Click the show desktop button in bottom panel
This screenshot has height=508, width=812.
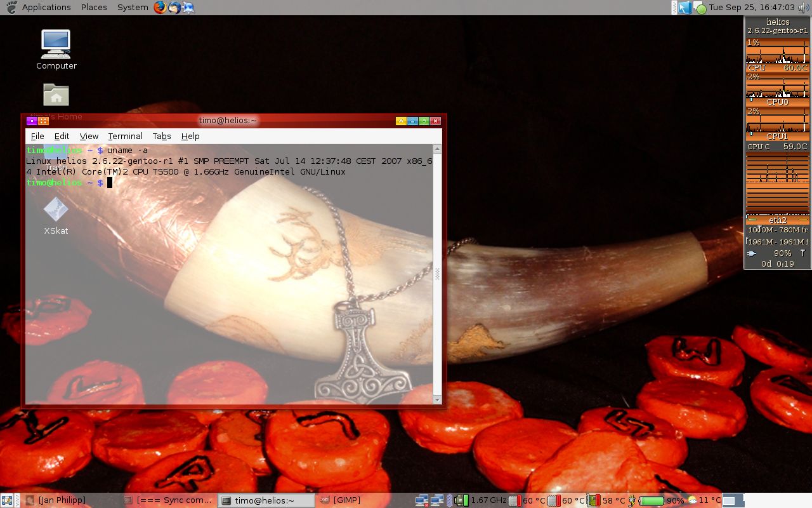(x=6, y=500)
